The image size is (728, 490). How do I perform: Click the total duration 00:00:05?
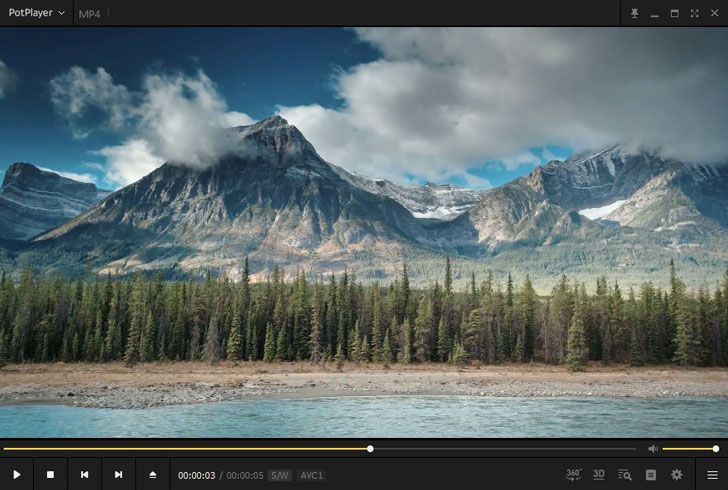coord(245,476)
